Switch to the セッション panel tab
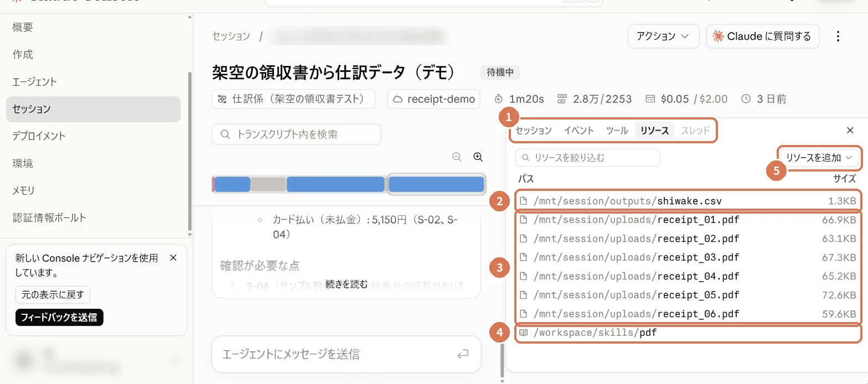Viewport: 868px width, 384px height. pos(534,131)
